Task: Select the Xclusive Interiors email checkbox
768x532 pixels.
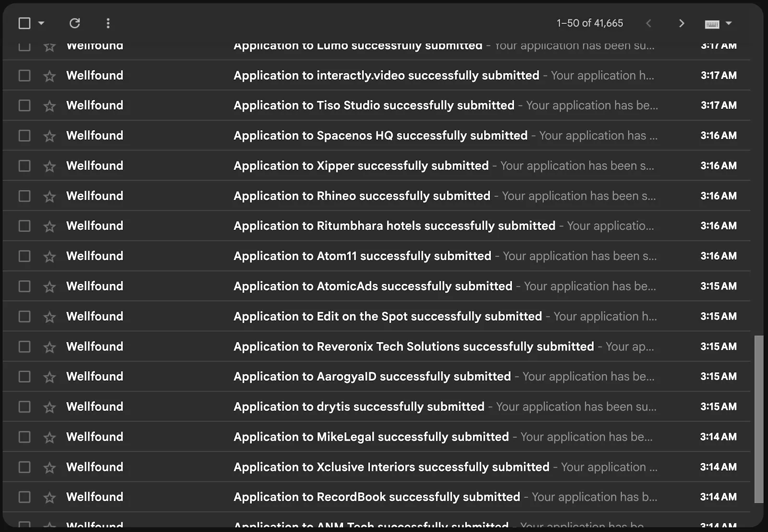Action: point(24,467)
